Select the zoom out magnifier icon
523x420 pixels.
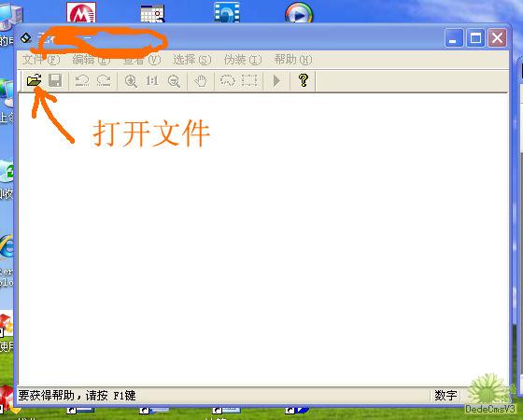(174, 81)
